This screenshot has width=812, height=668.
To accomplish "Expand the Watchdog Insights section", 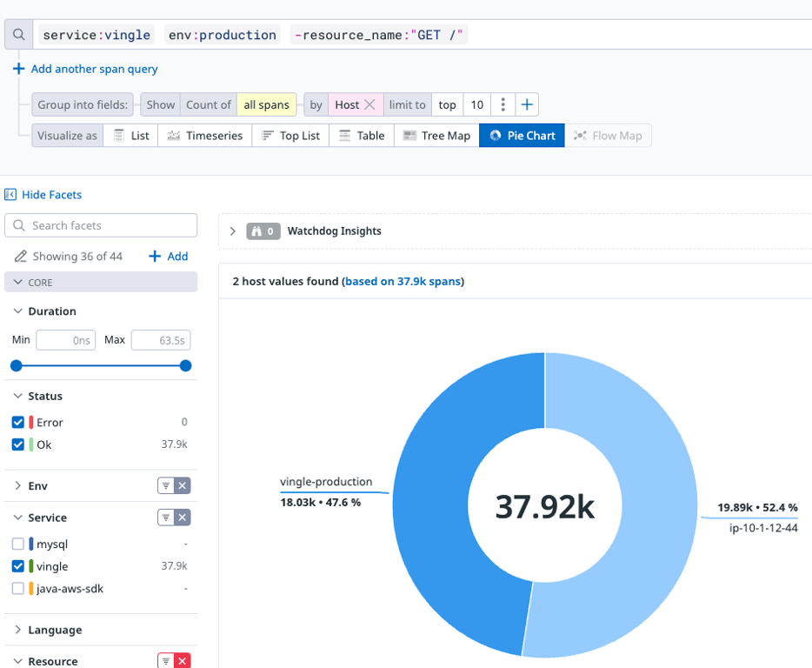I will (232, 231).
